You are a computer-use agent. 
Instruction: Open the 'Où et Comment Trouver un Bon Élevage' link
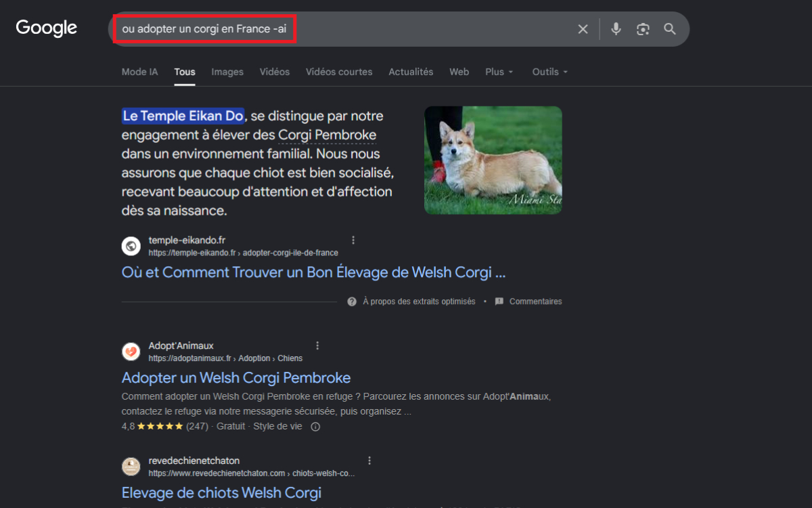[x=313, y=272]
